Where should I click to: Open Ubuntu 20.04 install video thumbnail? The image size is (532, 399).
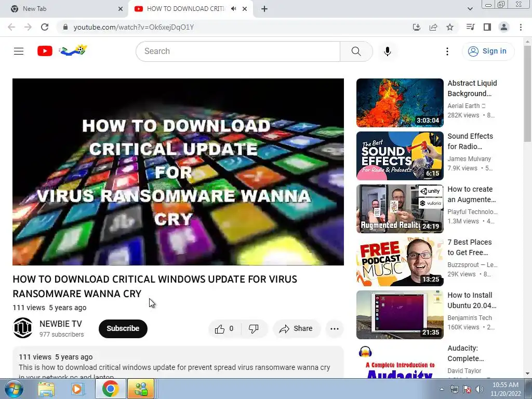coord(400,314)
